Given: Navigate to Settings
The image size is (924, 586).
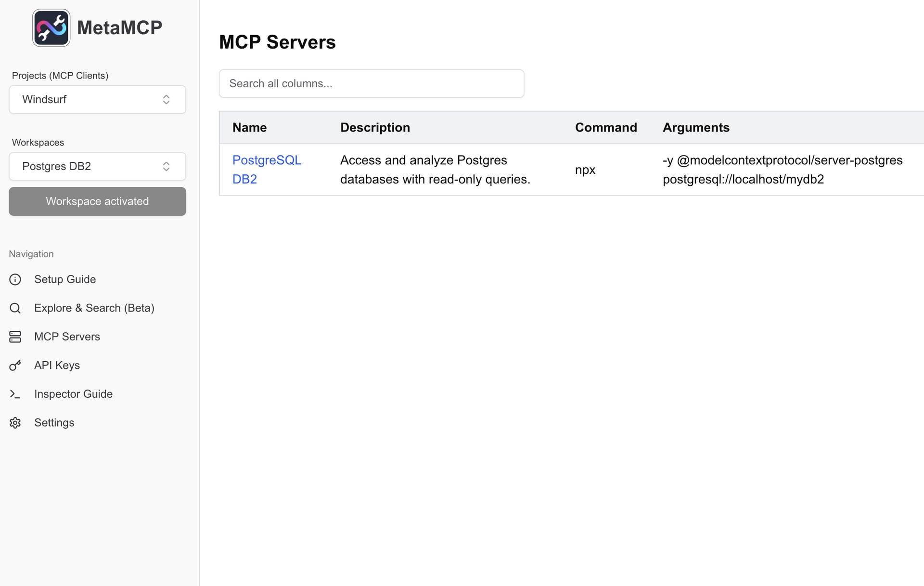Looking at the screenshot, I should click(54, 423).
